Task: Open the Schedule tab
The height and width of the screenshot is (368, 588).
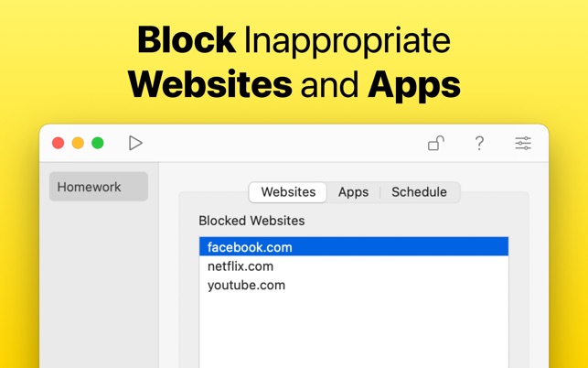Action: tap(419, 192)
